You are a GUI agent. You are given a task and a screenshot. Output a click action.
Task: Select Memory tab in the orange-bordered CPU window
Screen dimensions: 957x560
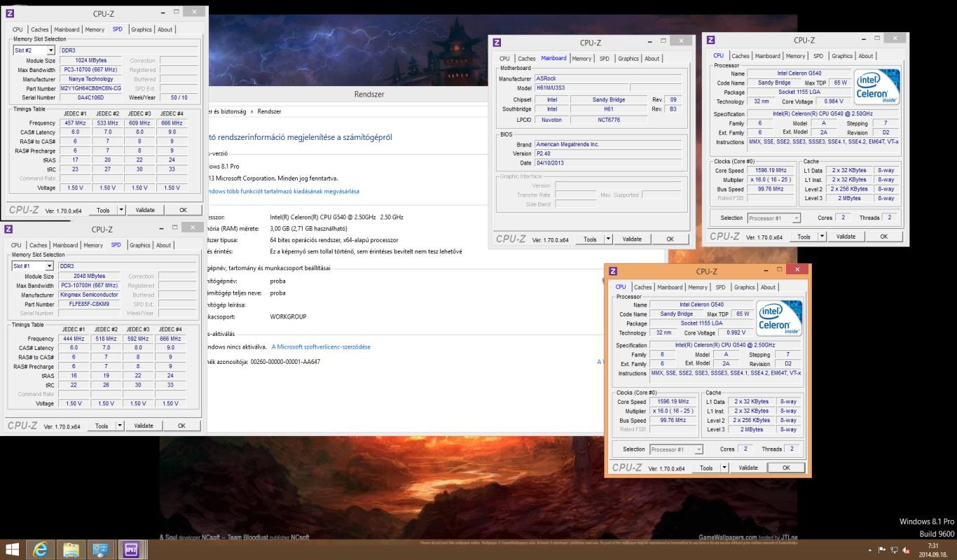click(698, 287)
